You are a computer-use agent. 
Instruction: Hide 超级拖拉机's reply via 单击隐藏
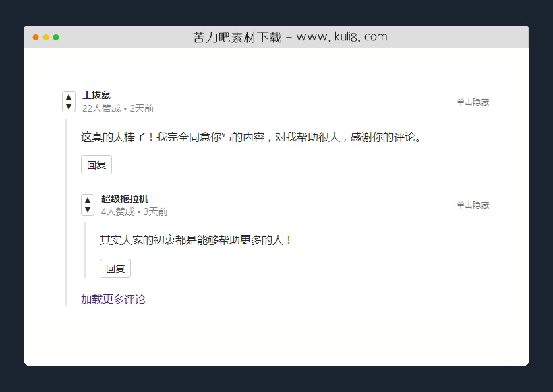tap(472, 205)
